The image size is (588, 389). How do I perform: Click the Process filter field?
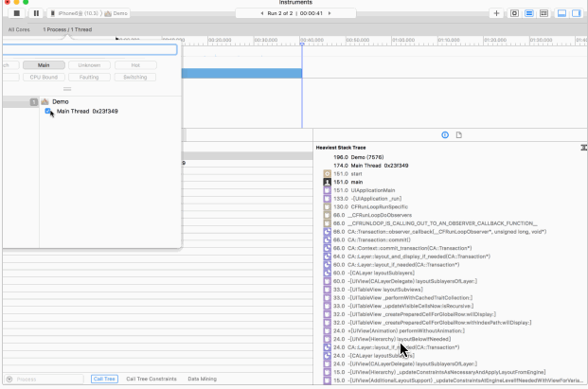click(x=45, y=380)
